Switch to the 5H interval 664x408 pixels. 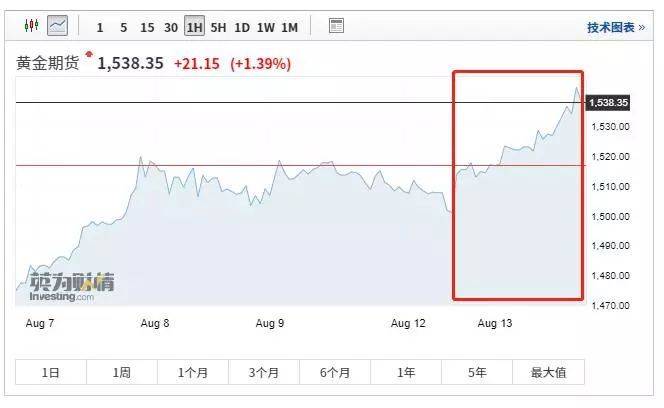pos(219,27)
